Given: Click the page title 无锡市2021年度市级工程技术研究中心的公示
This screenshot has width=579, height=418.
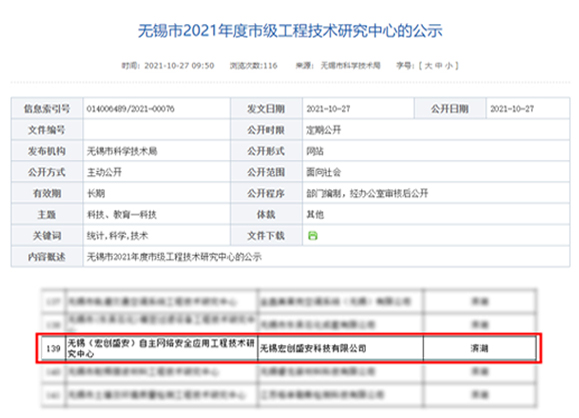Looking at the screenshot, I should click(290, 31).
